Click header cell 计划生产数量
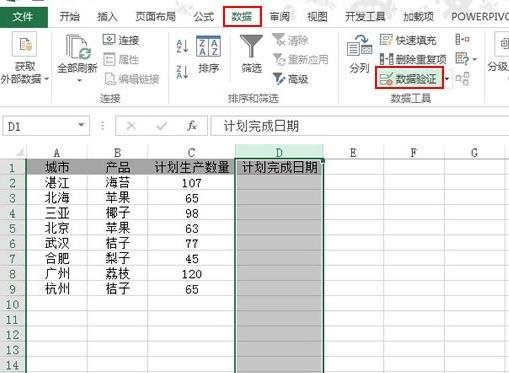The height and width of the screenshot is (373, 509). [x=191, y=167]
